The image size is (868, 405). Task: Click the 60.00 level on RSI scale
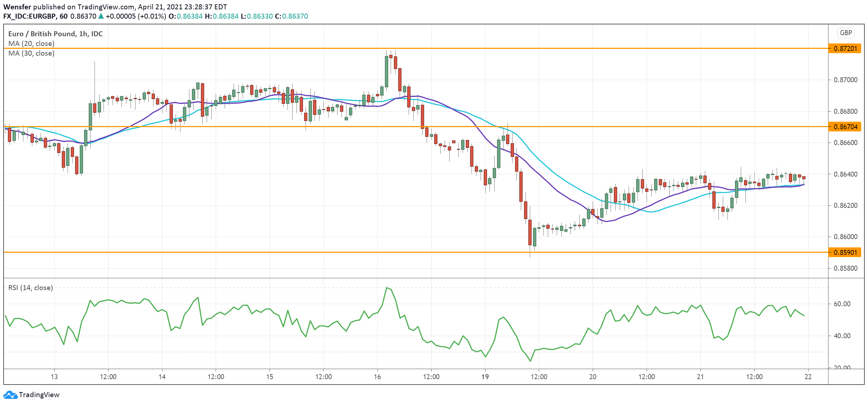tap(842, 304)
